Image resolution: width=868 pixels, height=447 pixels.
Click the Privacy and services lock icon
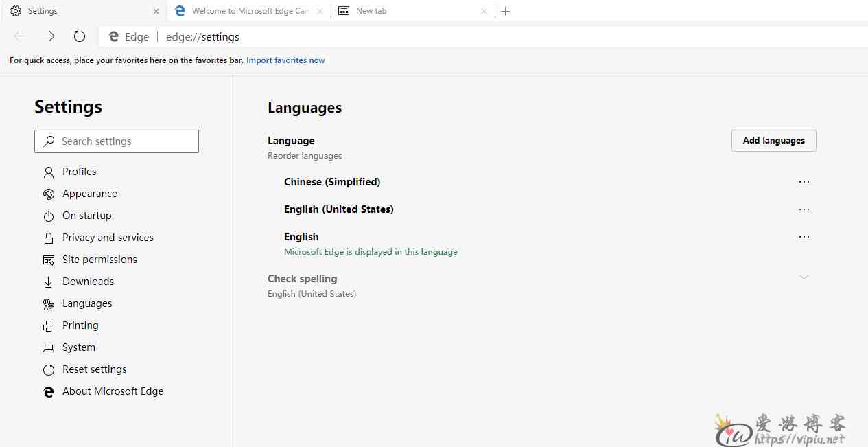[49, 238]
